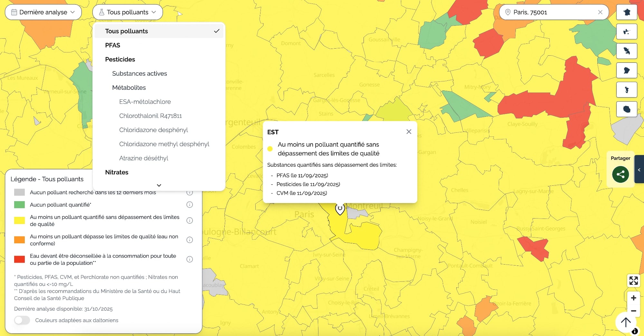The image size is (644, 336).
Task: Select the metropolitan France map icon
Action: [627, 12]
